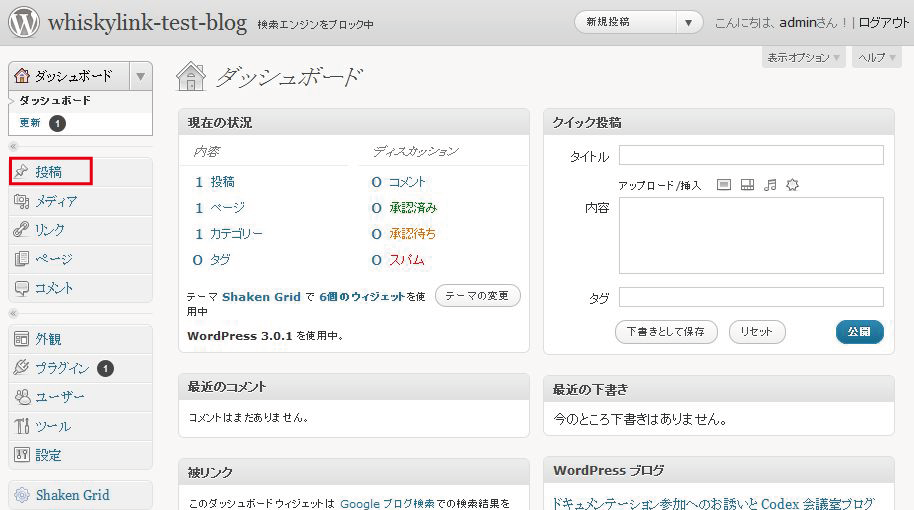Select the ダッシュボード submenu item
The height and width of the screenshot is (510, 914).
(x=55, y=100)
